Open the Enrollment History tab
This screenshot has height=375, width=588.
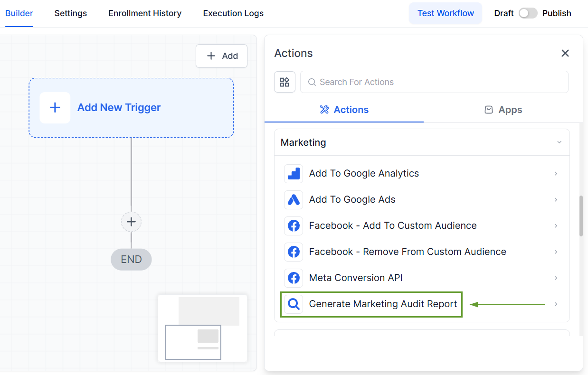[145, 13]
